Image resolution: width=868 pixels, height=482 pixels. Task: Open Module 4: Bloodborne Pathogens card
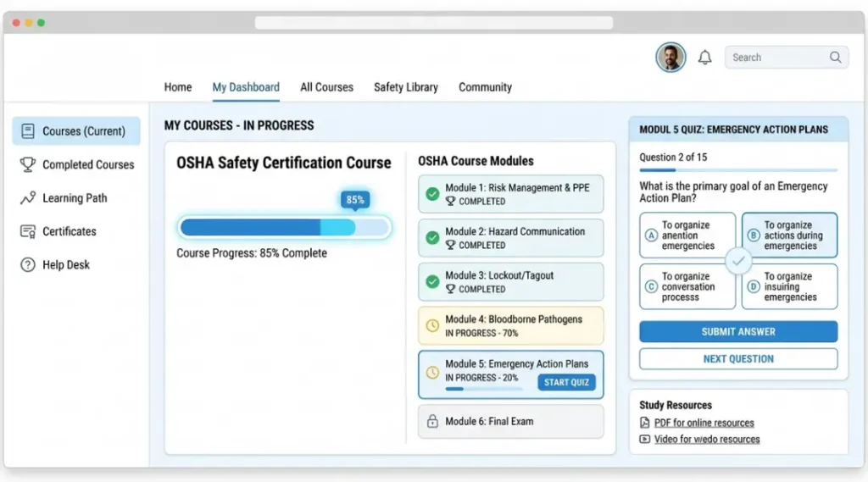click(510, 325)
